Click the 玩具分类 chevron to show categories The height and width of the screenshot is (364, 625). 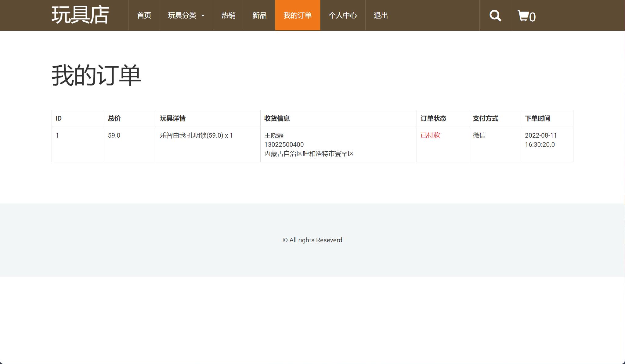pos(204,16)
